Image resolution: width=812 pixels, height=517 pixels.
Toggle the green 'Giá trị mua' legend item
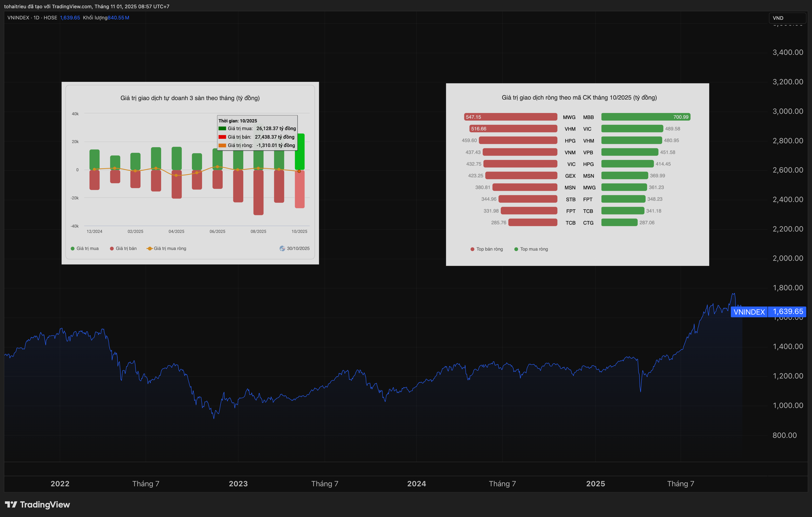pos(85,248)
